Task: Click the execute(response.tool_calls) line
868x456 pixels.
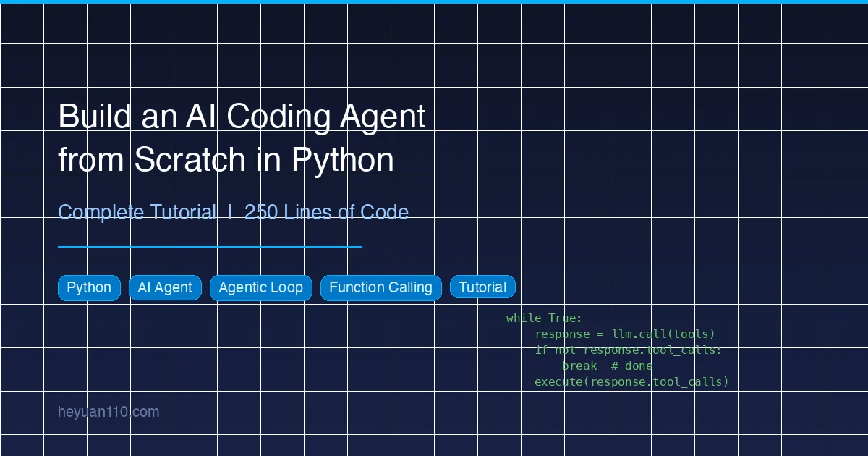Action: (631, 381)
